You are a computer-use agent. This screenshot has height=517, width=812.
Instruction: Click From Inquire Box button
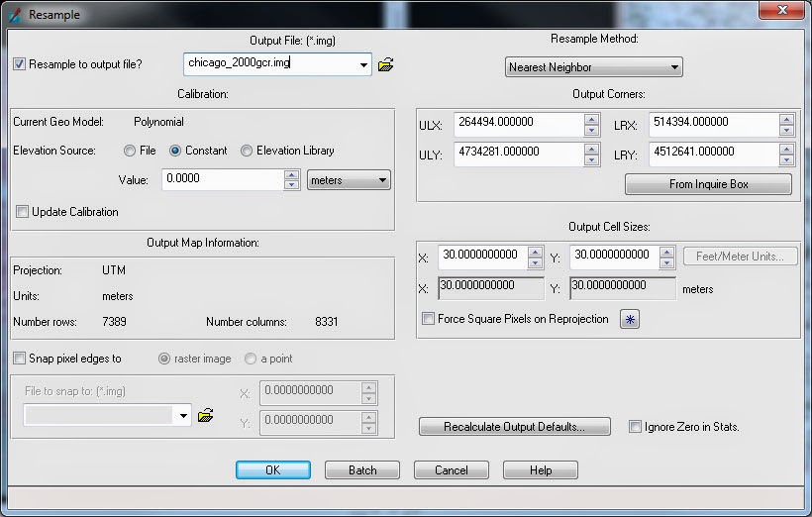point(708,184)
